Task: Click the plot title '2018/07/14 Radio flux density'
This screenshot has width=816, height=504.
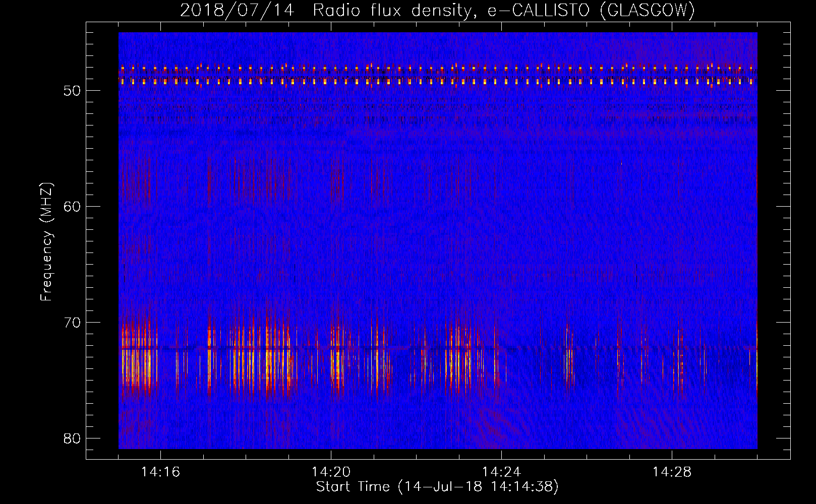Action: 329,10
